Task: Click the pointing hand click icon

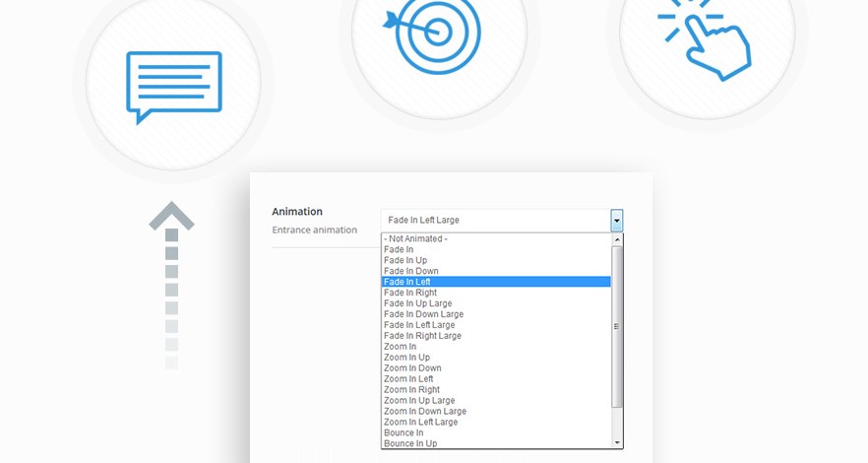Action: [705, 39]
